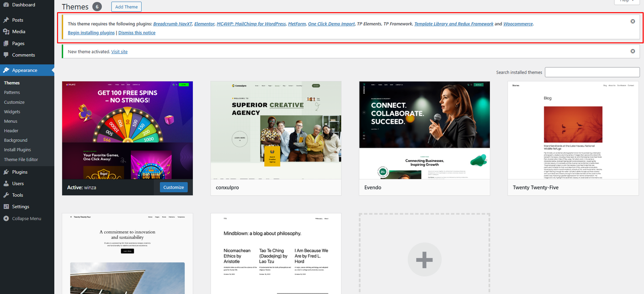Click Dismiss this notice link
The image size is (644, 294).
click(137, 33)
